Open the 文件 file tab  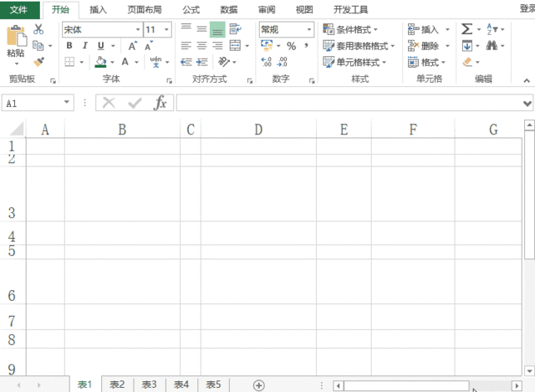pyautogui.click(x=18, y=9)
